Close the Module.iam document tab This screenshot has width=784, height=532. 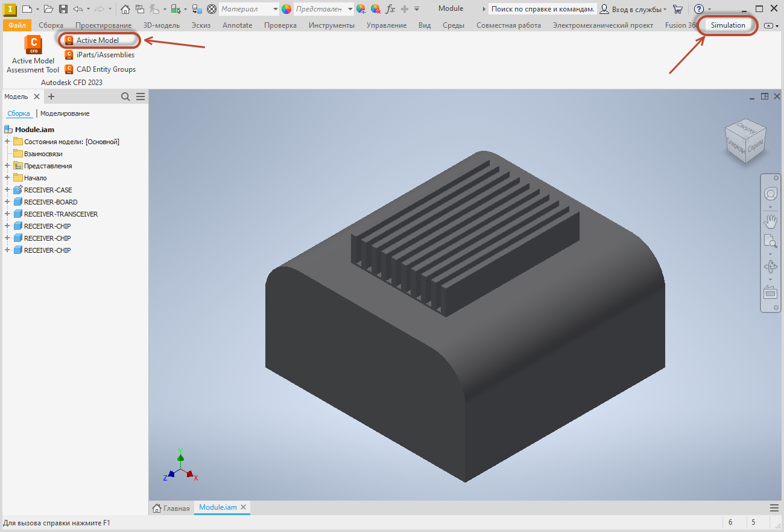(x=244, y=507)
